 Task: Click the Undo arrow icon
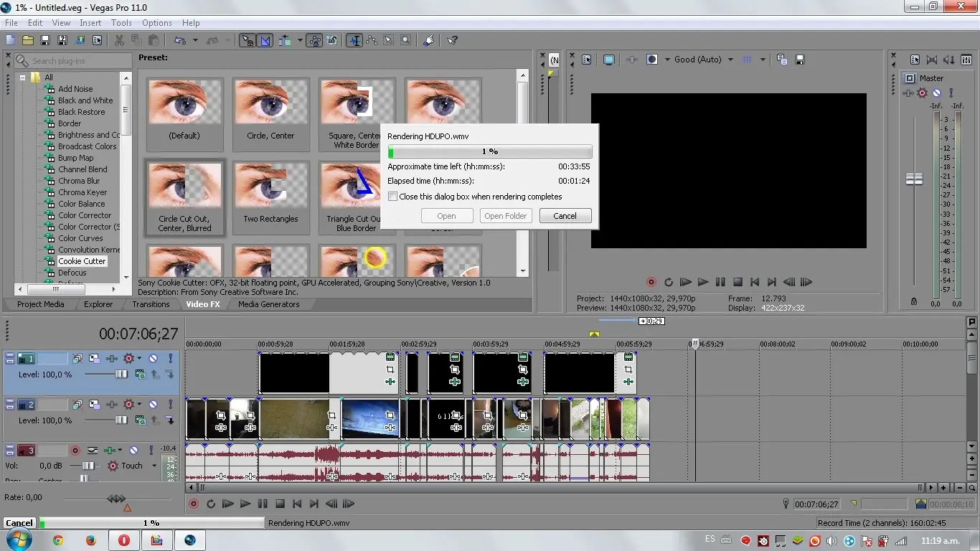coord(180,40)
